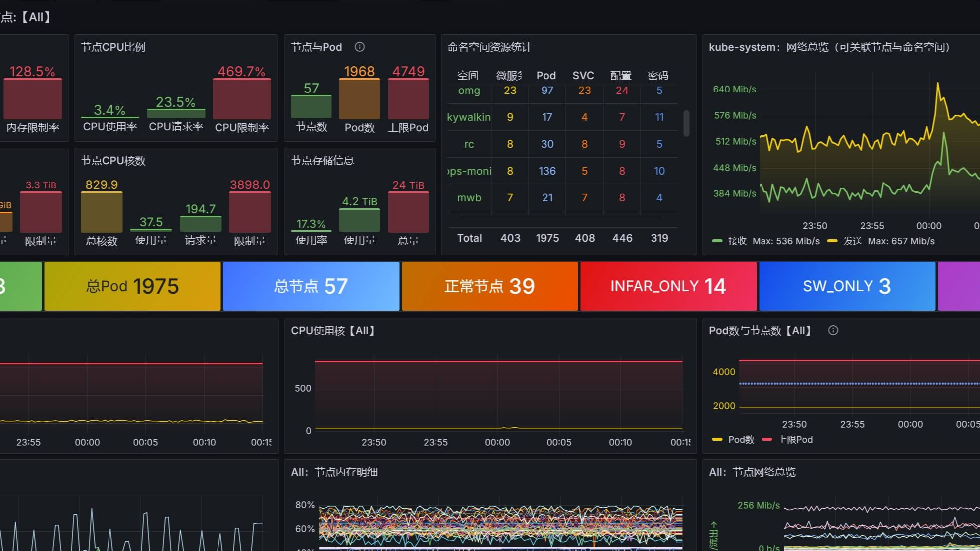Click the 上限Pod 4749 bar
The width and height of the screenshot is (980, 551).
[x=408, y=98]
